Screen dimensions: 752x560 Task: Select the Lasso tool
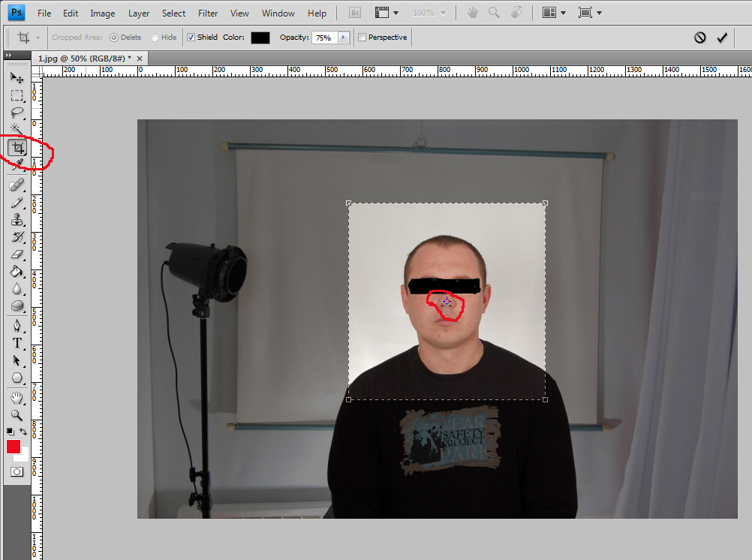pos(17,113)
